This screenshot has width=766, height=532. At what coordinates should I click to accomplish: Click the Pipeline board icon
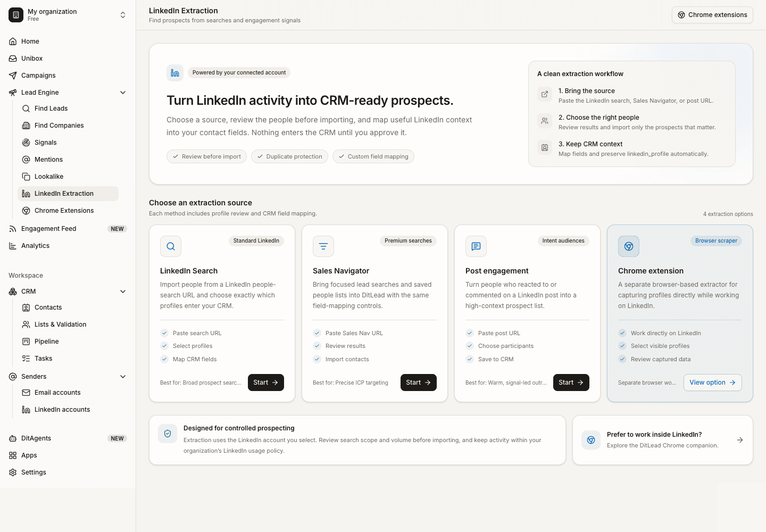[26, 342]
